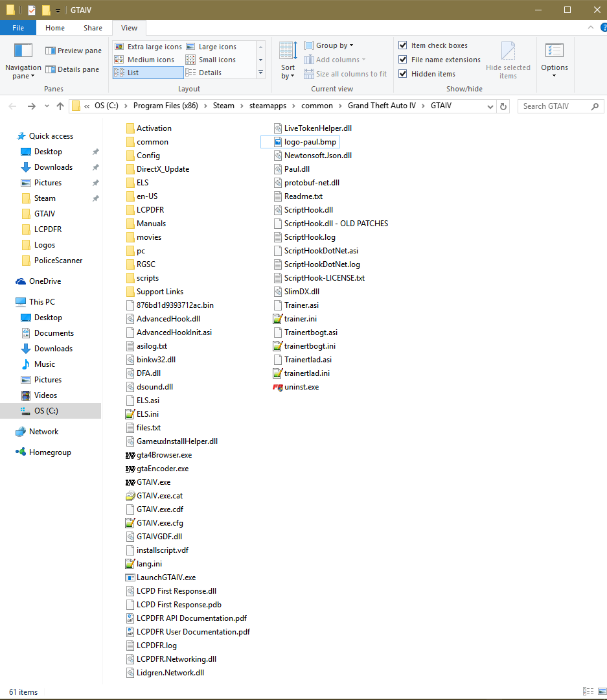Image resolution: width=607 pixels, height=700 pixels.
Task: Click the Details pane icon
Action: pyautogui.click(x=51, y=69)
